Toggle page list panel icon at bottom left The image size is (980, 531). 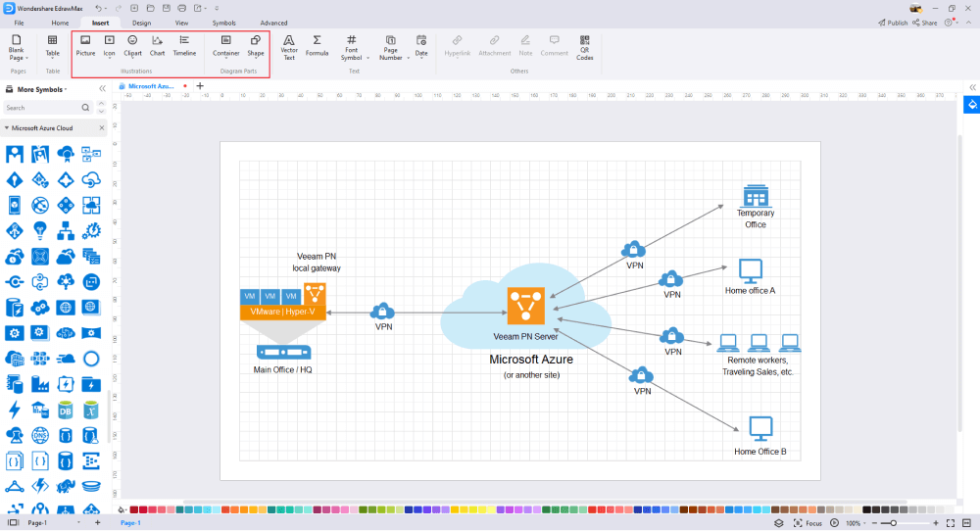pos(13,522)
